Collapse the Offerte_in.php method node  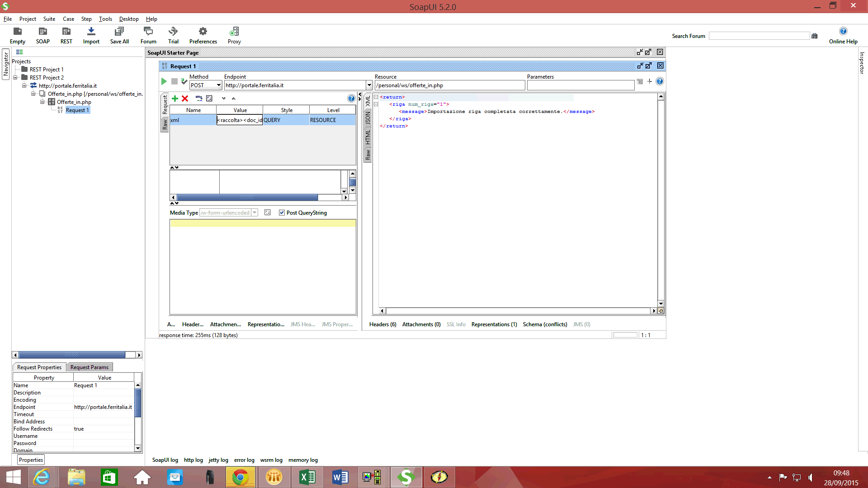tap(42, 102)
